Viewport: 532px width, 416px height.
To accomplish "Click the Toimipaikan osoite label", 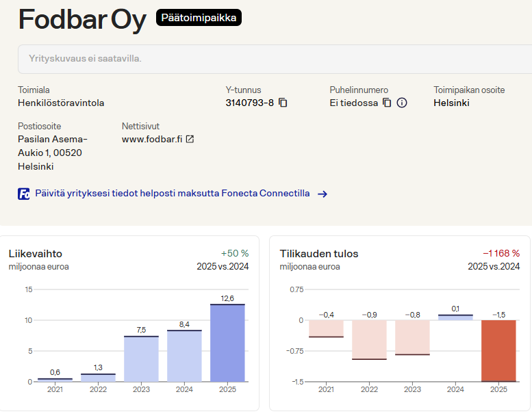I will coord(469,90).
